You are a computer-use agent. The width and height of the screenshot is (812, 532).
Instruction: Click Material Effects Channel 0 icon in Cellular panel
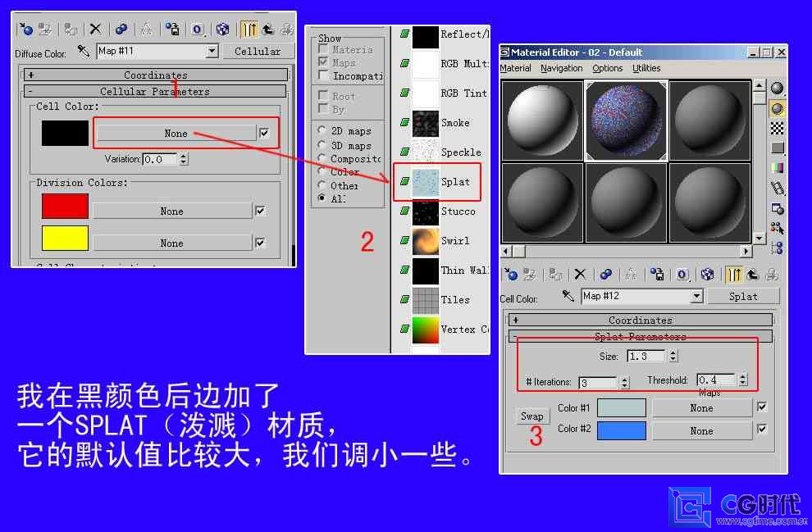pos(198,29)
